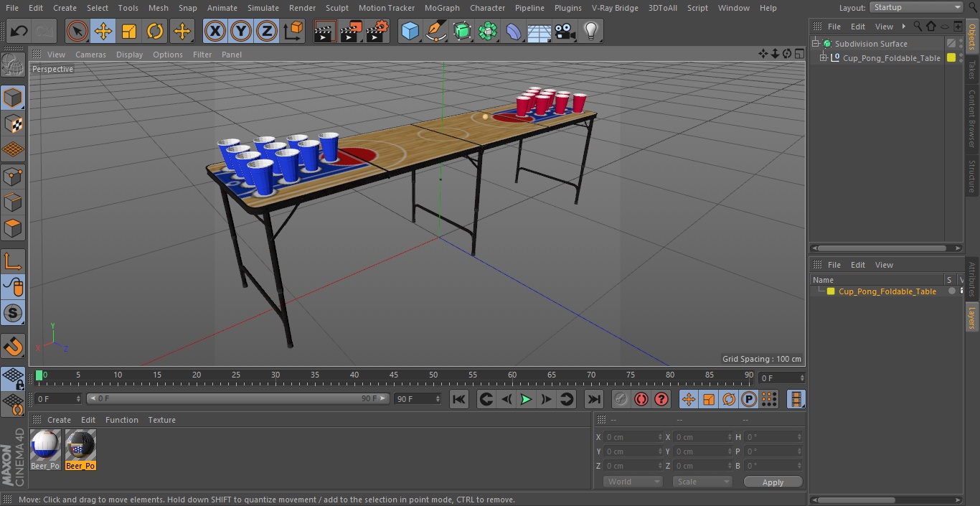
Task: Open Scale mode dropdown
Action: click(x=702, y=482)
